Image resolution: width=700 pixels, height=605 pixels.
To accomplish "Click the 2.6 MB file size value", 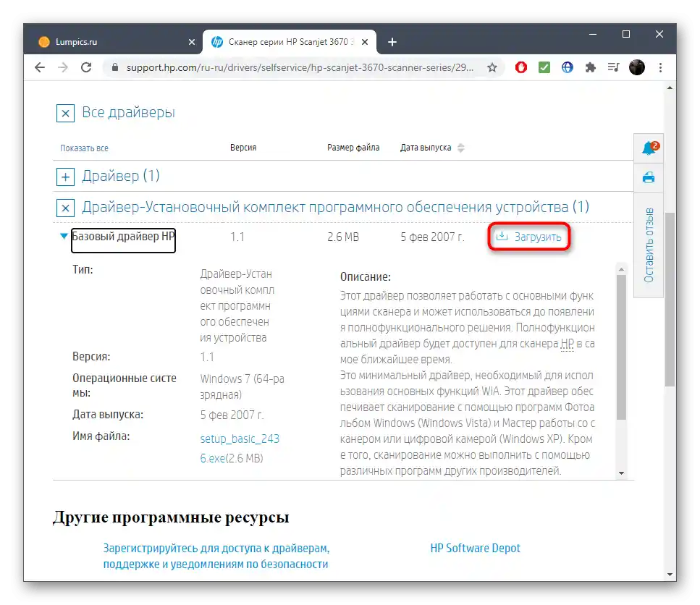I will (343, 237).
